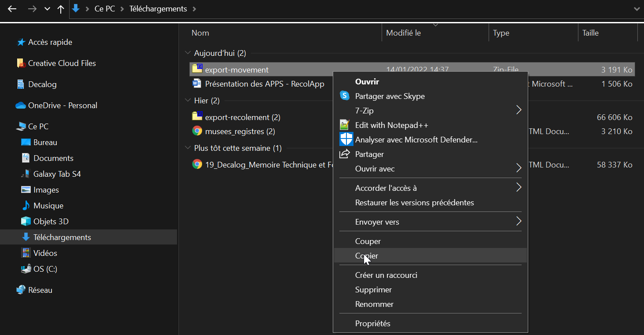Click the Partager share arrow icon
Image resolution: width=644 pixels, height=335 pixels.
(x=344, y=154)
